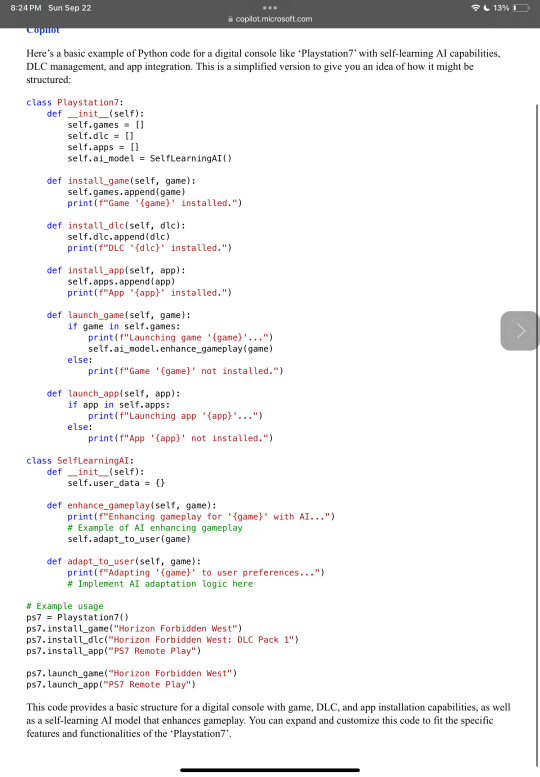The image size is (540, 777).
Task: Tap 'def install_dlc(self, dlc):' line
Action: 116,225
